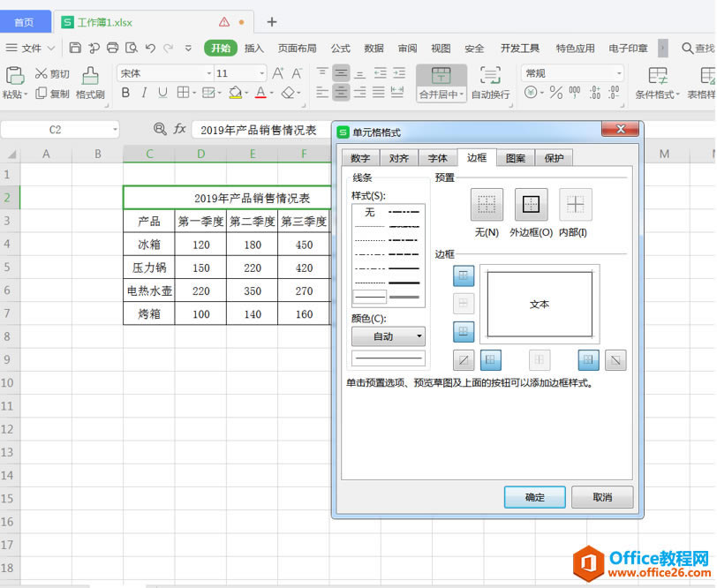This screenshot has height=588, width=717.
Task: Click the 取消 button
Action: 602,497
